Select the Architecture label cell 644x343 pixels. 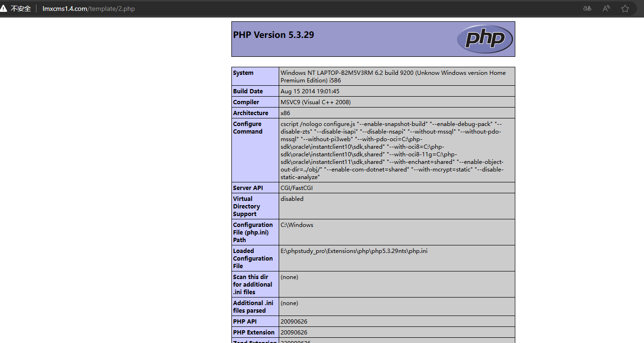point(251,113)
